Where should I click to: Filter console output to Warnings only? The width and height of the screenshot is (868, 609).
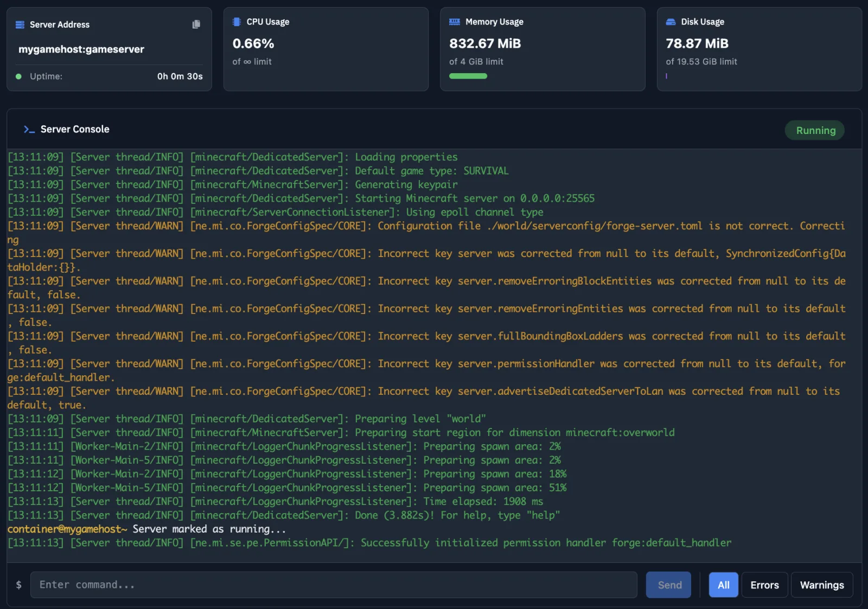(821, 585)
